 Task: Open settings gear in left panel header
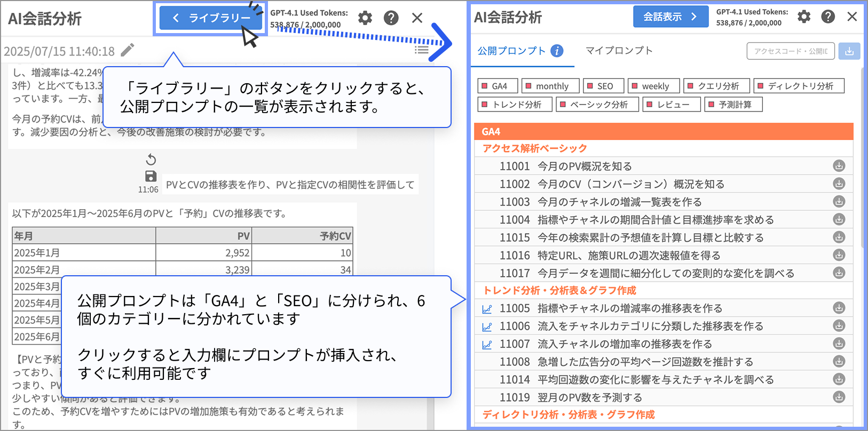365,18
